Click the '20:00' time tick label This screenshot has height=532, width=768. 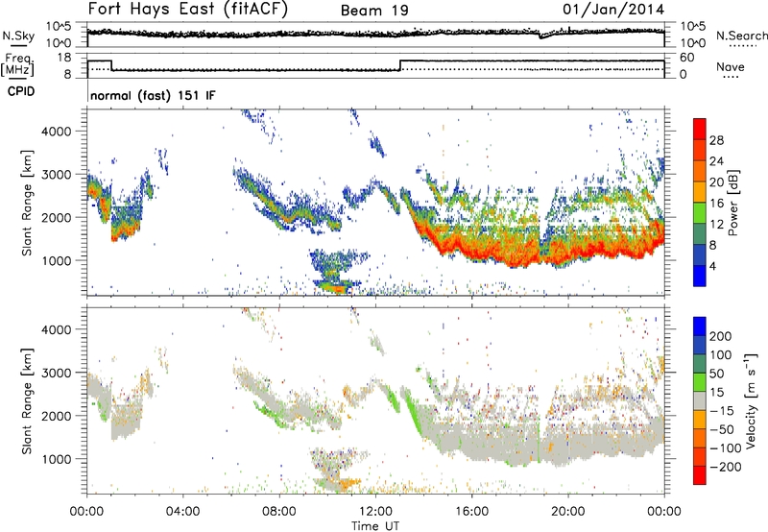point(567,512)
